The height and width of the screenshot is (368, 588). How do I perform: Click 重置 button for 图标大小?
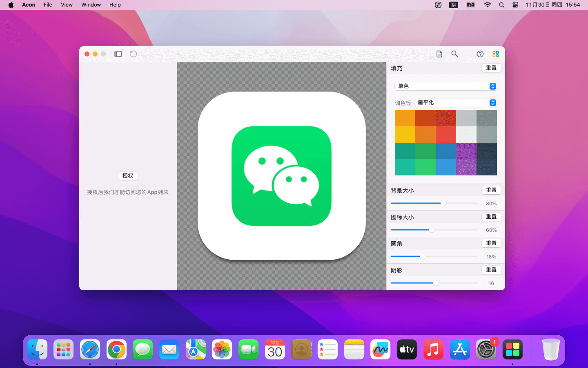(491, 217)
